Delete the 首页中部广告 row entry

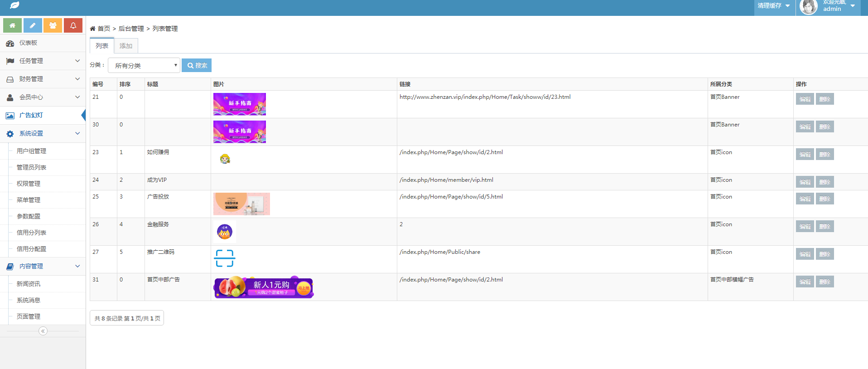[x=825, y=282]
